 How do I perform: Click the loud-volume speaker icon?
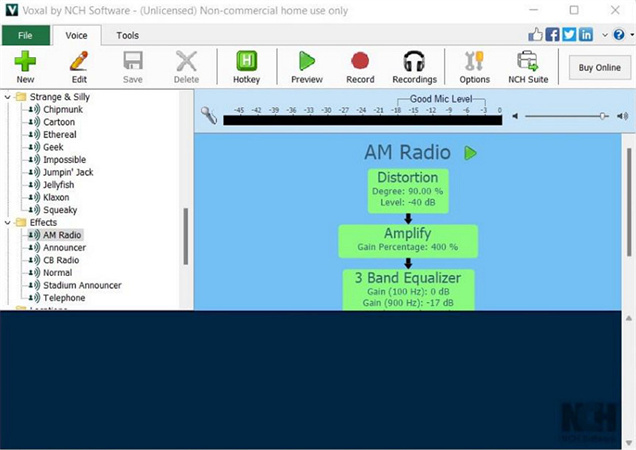(622, 116)
